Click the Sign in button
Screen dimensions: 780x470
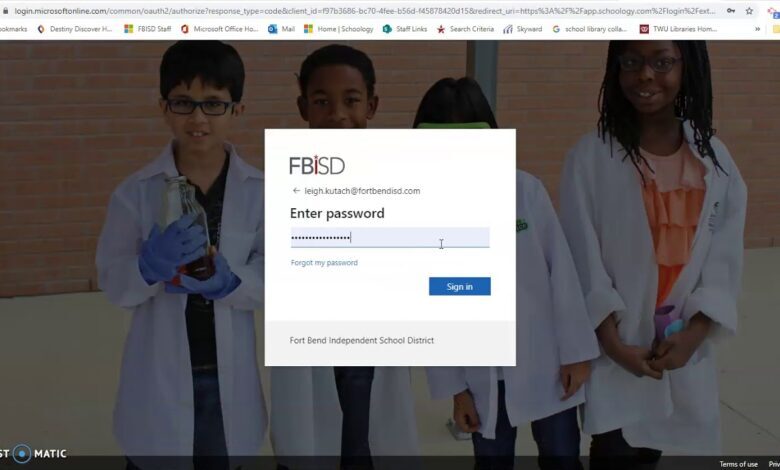(460, 286)
